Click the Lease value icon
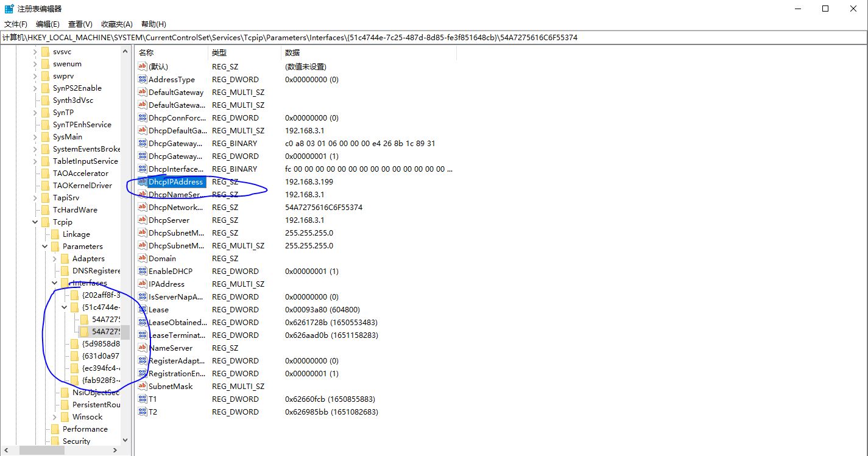This screenshot has height=456, width=868. point(143,309)
